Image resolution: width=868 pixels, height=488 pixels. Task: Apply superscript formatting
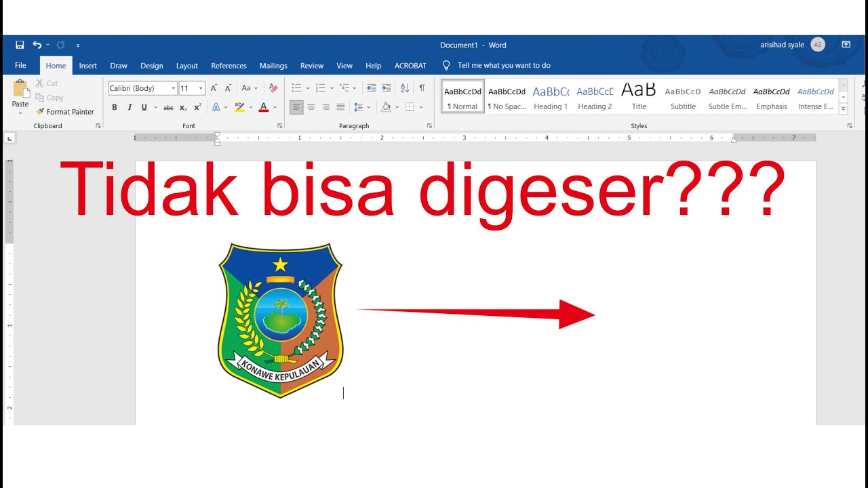[197, 107]
